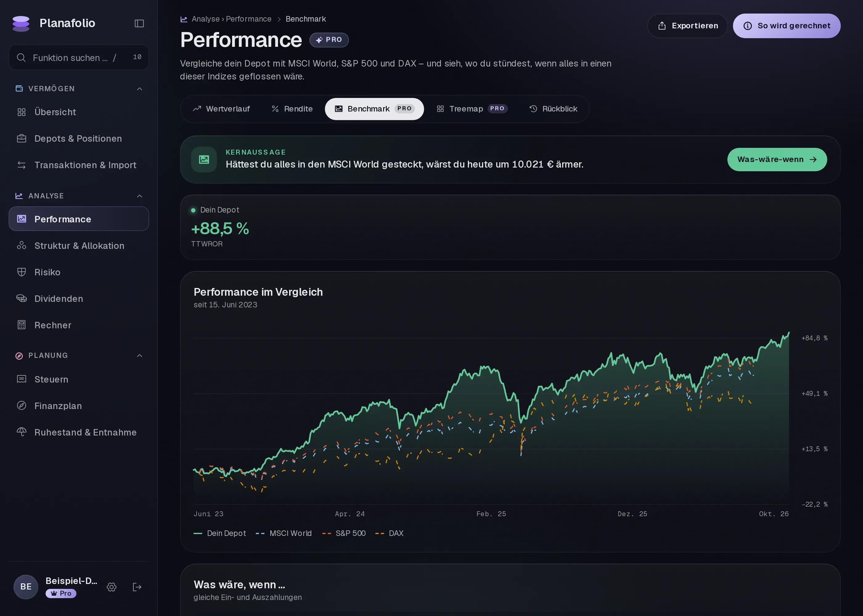The width and height of the screenshot is (863, 616).
Task: Collapse the Planung section chevron
Action: [140, 356]
